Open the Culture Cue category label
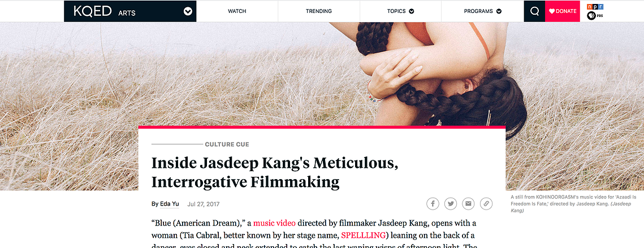Viewport: 644px width, 248px height. (x=227, y=145)
